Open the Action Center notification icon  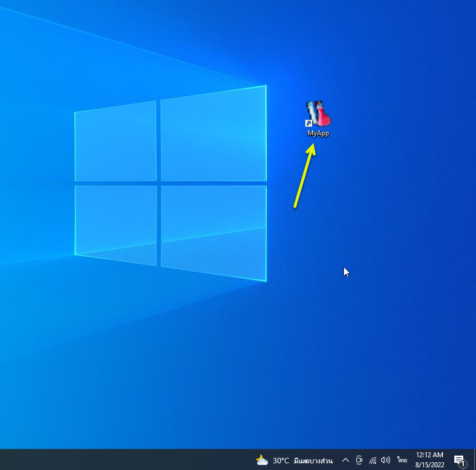click(460, 460)
